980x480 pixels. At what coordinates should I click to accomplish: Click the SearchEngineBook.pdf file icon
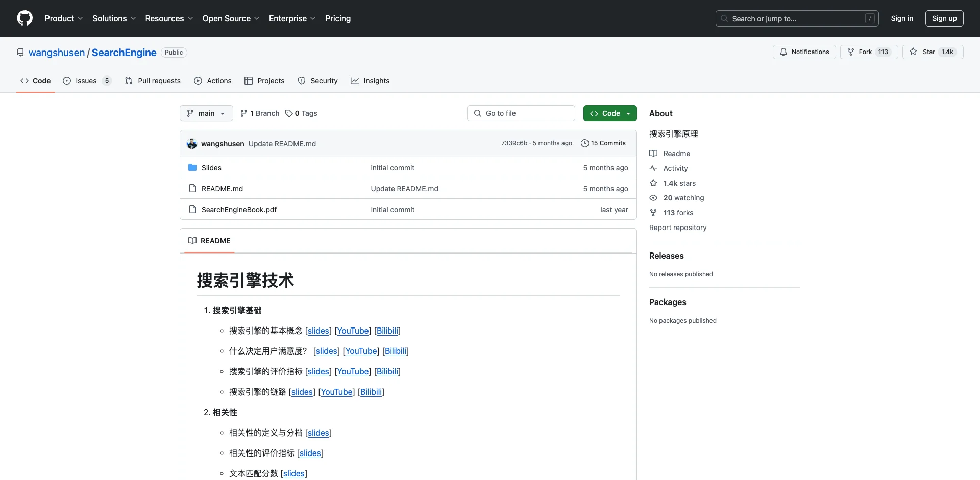[x=192, y=209]
